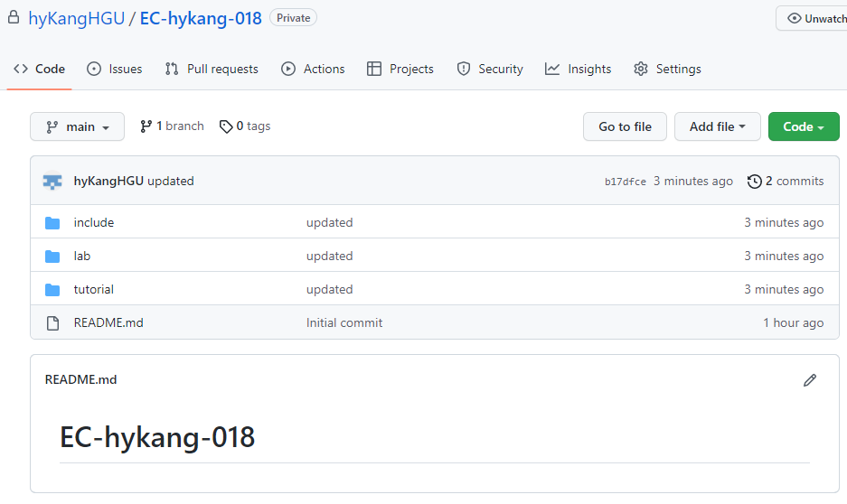Click the hyKangHGU avatar icon
The width and height of the screenshot is (847, 504).
pyautogui.click(x=52, y=182)
